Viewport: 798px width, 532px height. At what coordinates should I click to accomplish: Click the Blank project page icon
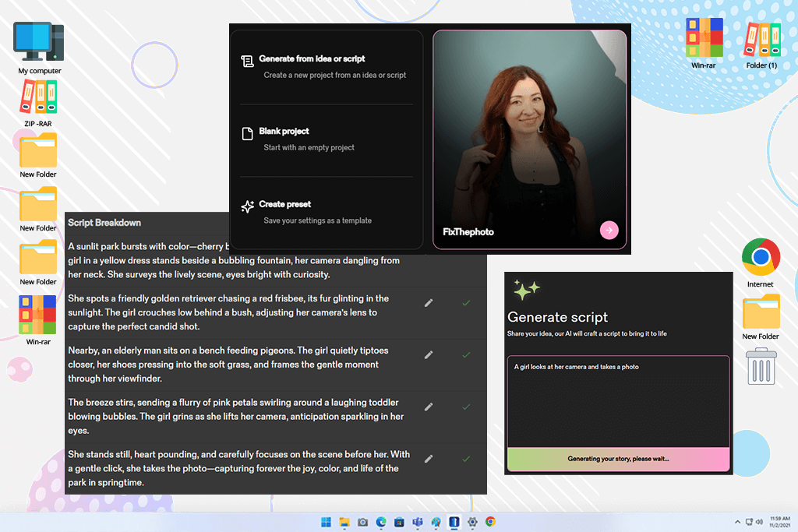click(247, 134)
